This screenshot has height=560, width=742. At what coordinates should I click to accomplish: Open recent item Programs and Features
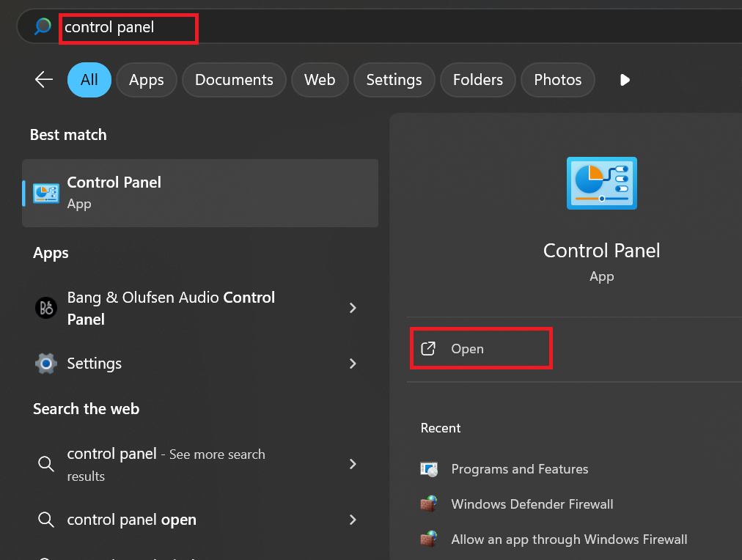point(519,468)
